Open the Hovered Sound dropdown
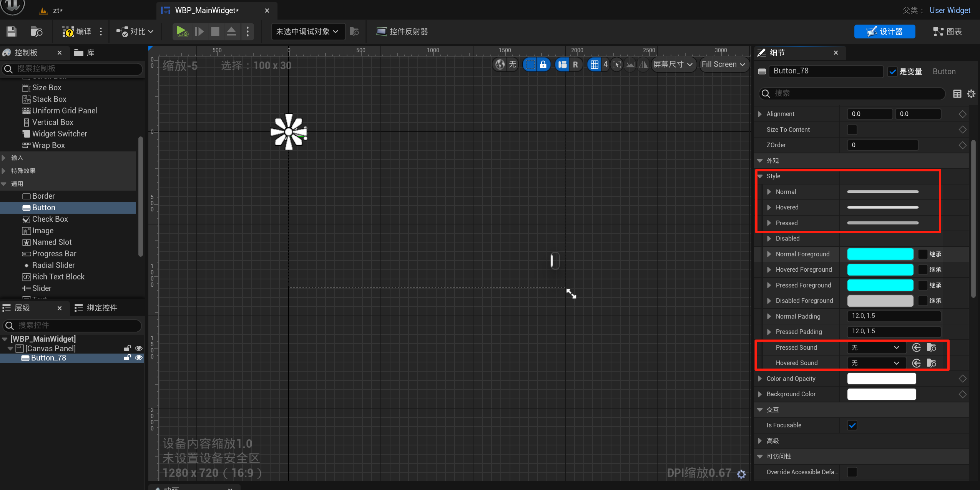 click(x=876, y=363)
